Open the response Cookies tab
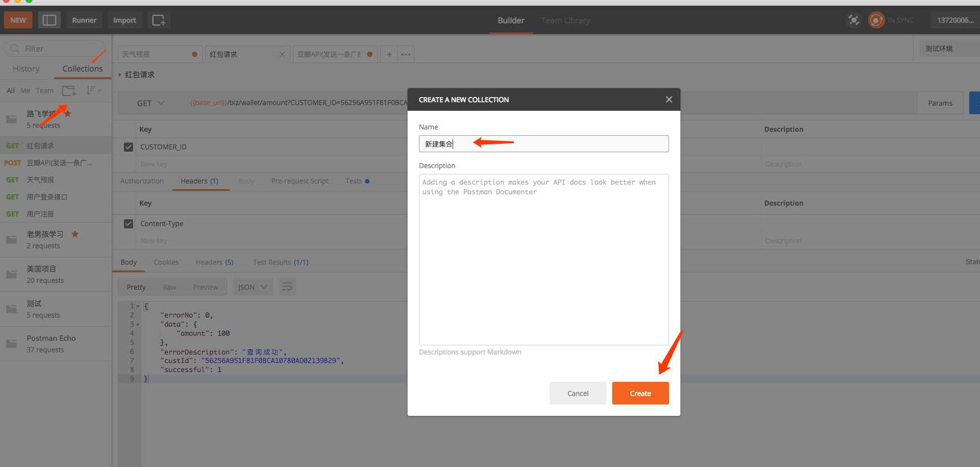The image size is (980, 467). click(x=166, y=262)
